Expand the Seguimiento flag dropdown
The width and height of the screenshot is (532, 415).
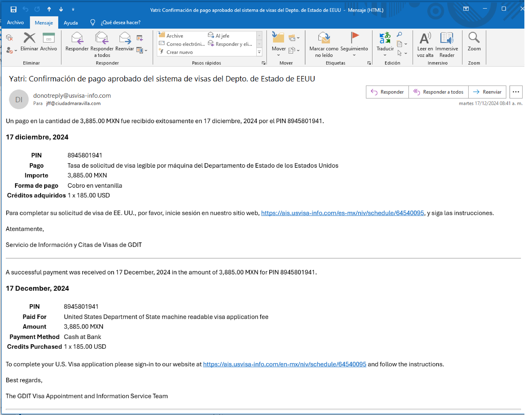tap(354, 55)
